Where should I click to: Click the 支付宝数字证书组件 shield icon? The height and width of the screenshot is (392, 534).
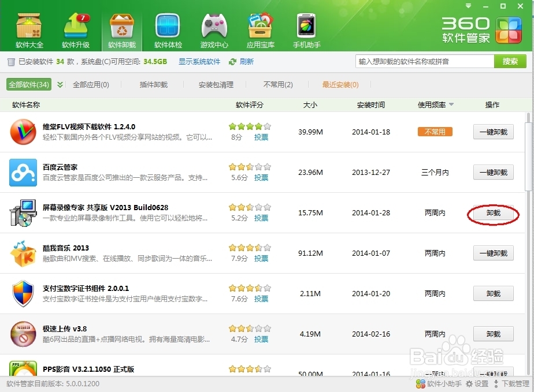[x=23, y=294]
